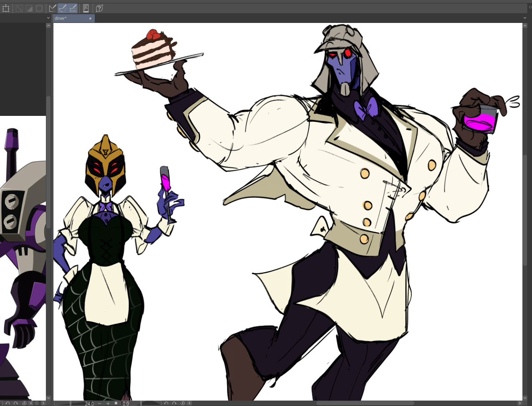The image size is (532, 406).
Task: Click the Scale/Rotate transform icon in command bar
Action: coord(6,8)
